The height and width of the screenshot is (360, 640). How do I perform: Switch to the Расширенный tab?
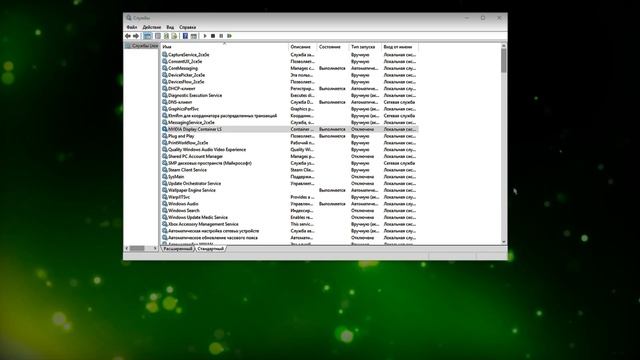(178, 249)
